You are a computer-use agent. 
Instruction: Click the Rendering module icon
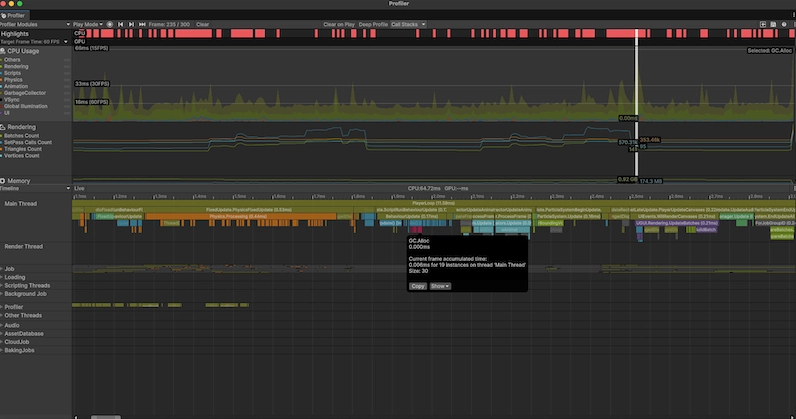pos(3,127)
